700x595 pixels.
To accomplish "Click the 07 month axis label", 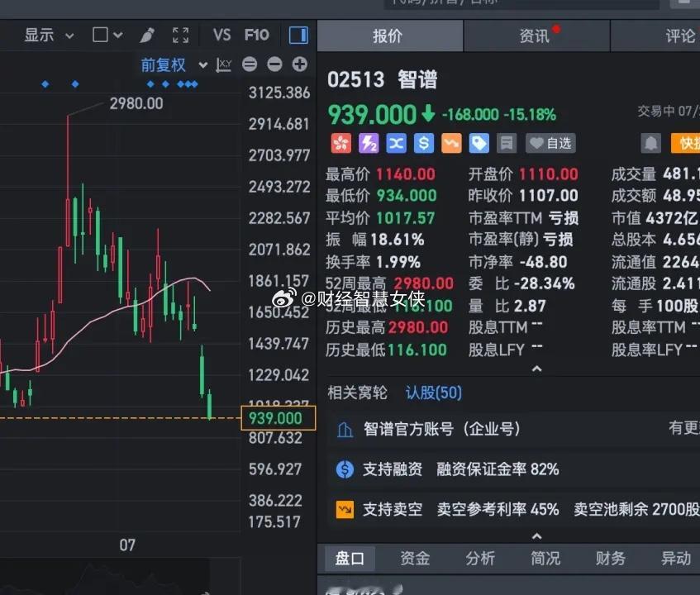I will pos(127,545).
